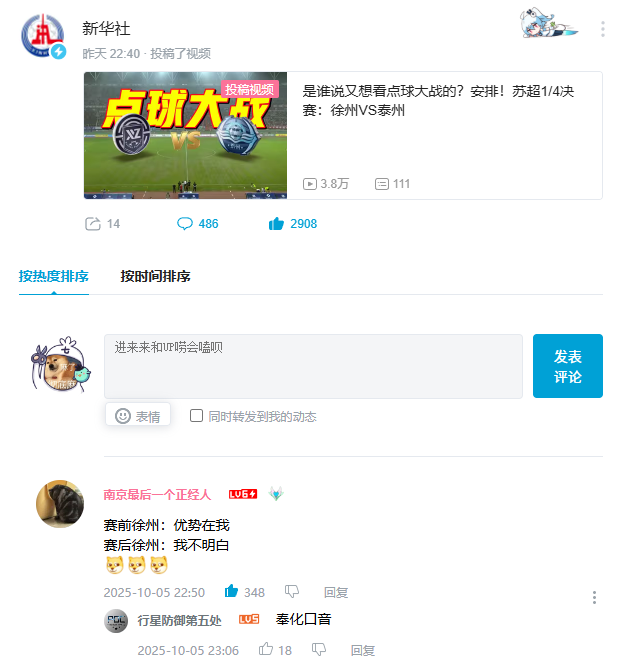
Task: Open user 行星防御第五处 profile name
Action: coord(179,621)
